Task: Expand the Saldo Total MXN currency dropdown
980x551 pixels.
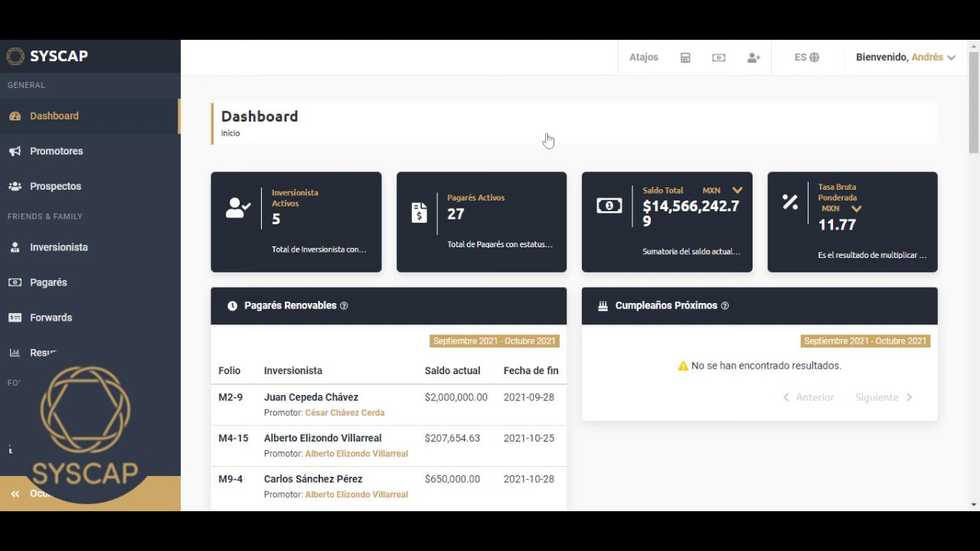Action: pyautogui.click(x=737, y=190)
